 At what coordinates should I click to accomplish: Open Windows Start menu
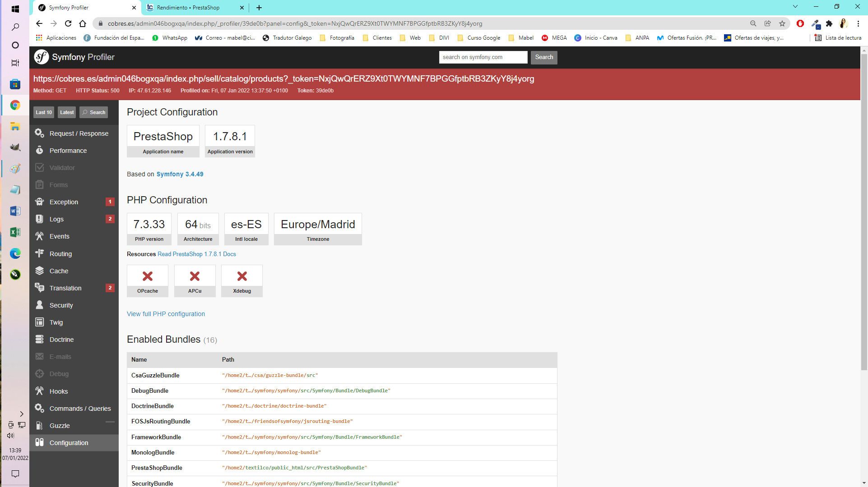[15, 9]
